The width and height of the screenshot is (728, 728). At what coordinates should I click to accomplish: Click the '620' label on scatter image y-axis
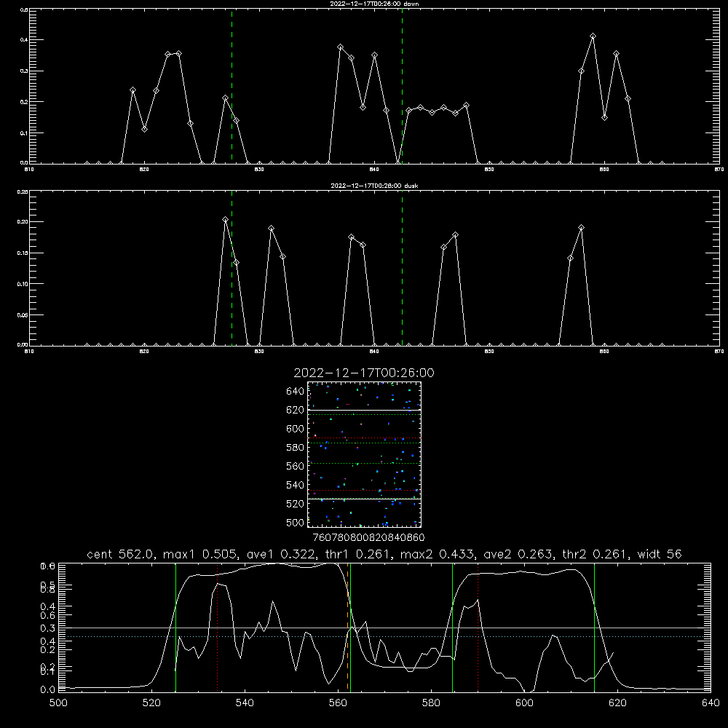coord(296,410)
